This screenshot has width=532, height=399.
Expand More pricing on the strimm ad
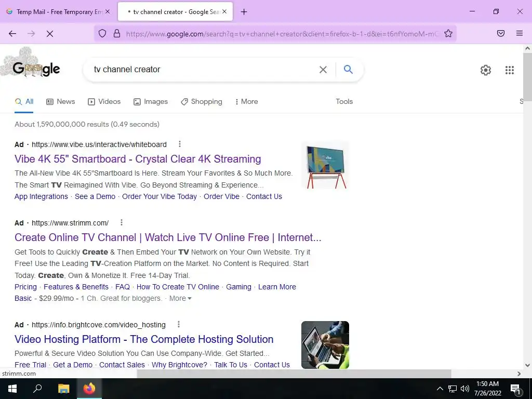pyautogui.click(x=180, y=298)
